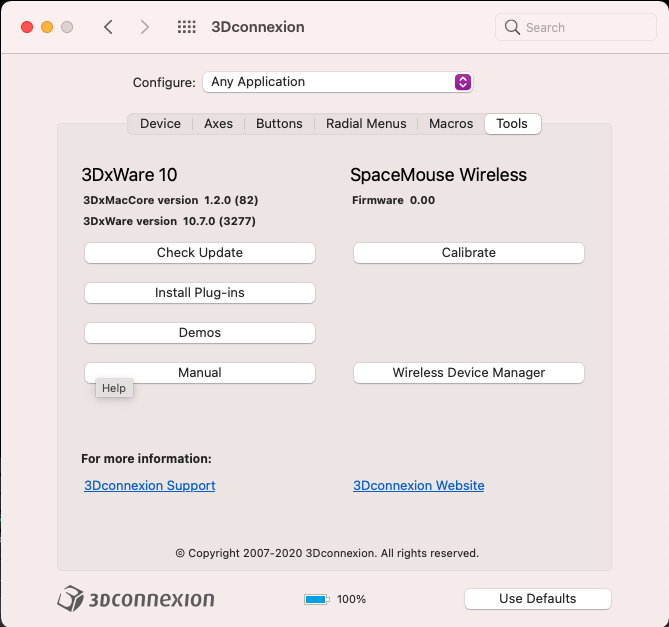Viewport: 669px width, 627px height.
Task: Minimize the window with yellow button
Action: click(x=47, y=27)
